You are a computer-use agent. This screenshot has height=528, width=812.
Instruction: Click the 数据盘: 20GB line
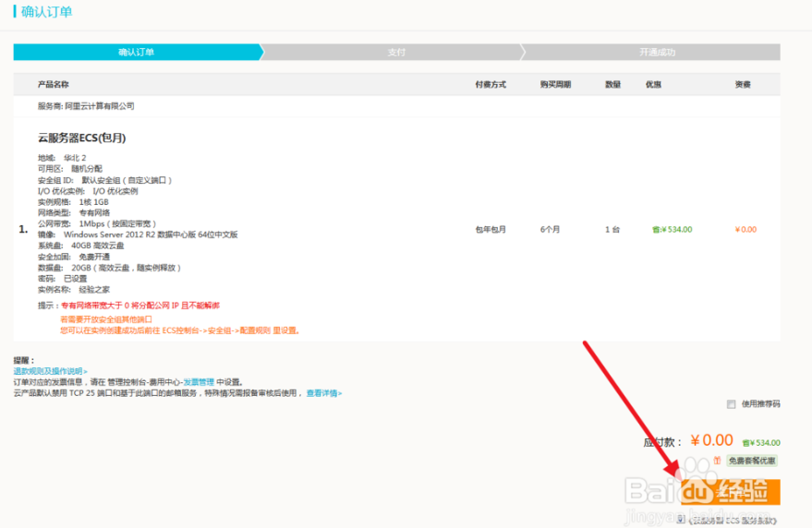click(x=109, y=268)
